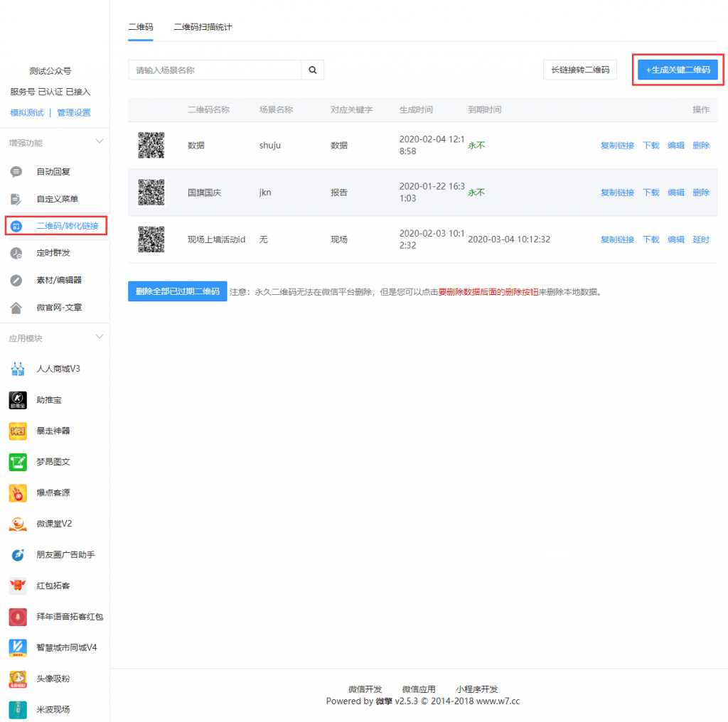
Task: Edit the 现场上墙活动id row
Action: pyautogui.click(x=676, y=239)
